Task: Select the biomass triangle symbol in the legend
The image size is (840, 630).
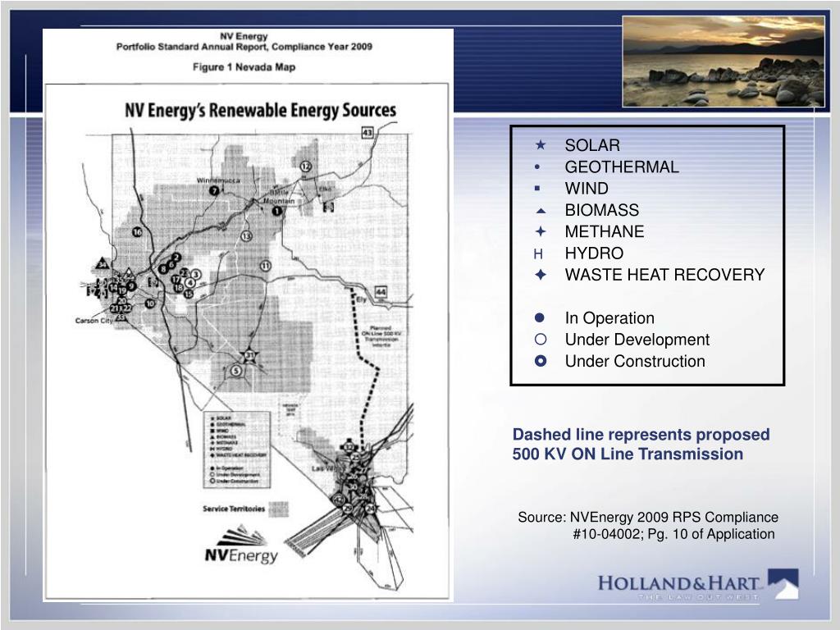Action: (x=541, y=211)
